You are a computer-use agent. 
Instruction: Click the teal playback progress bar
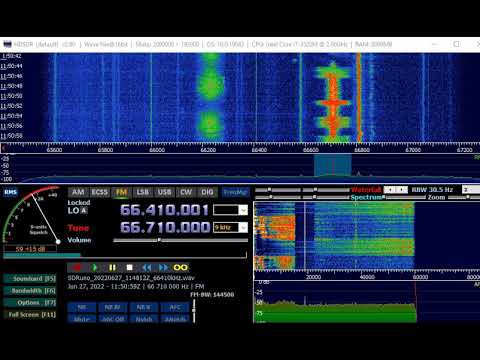click(x=42, y=255)
